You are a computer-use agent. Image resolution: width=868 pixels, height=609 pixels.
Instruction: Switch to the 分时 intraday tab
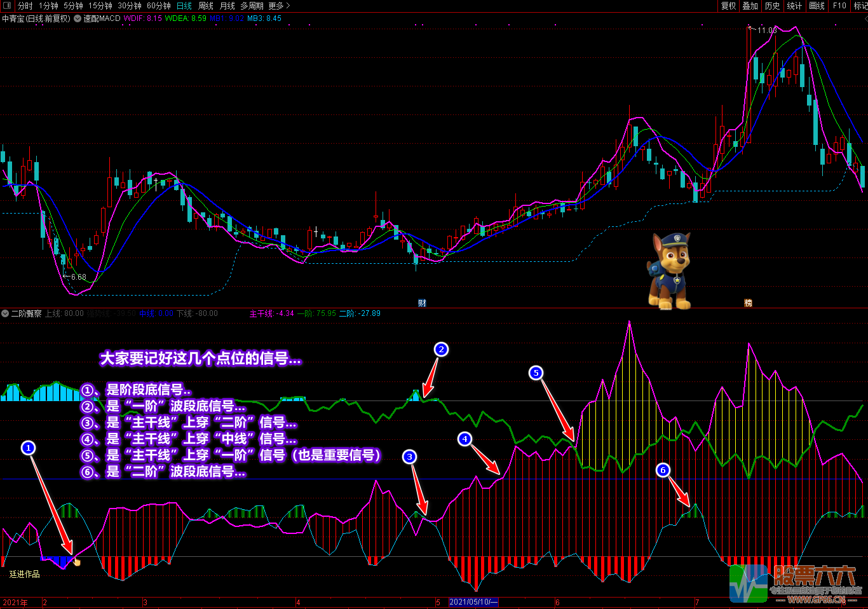pyautogui.click(x=25, y=6)
